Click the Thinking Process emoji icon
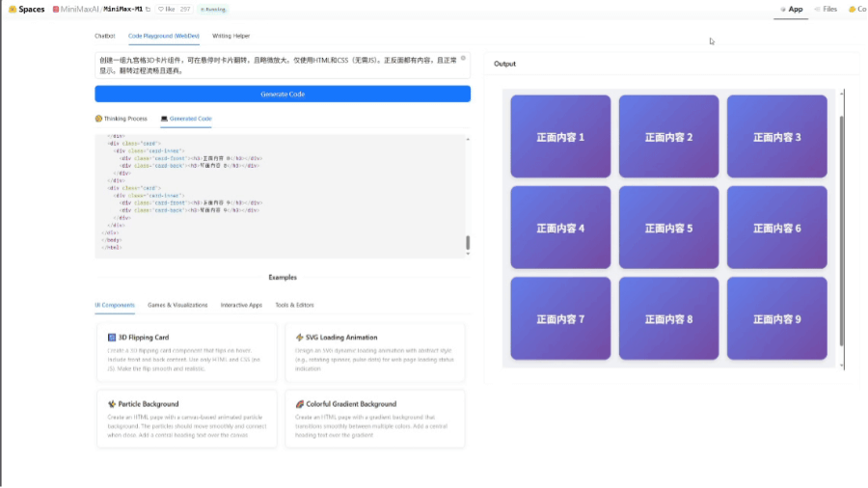 click(98, 119)
